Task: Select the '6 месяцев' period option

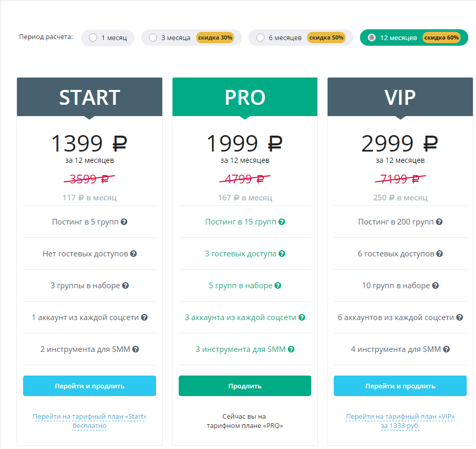Action: [x=260, y=38]
